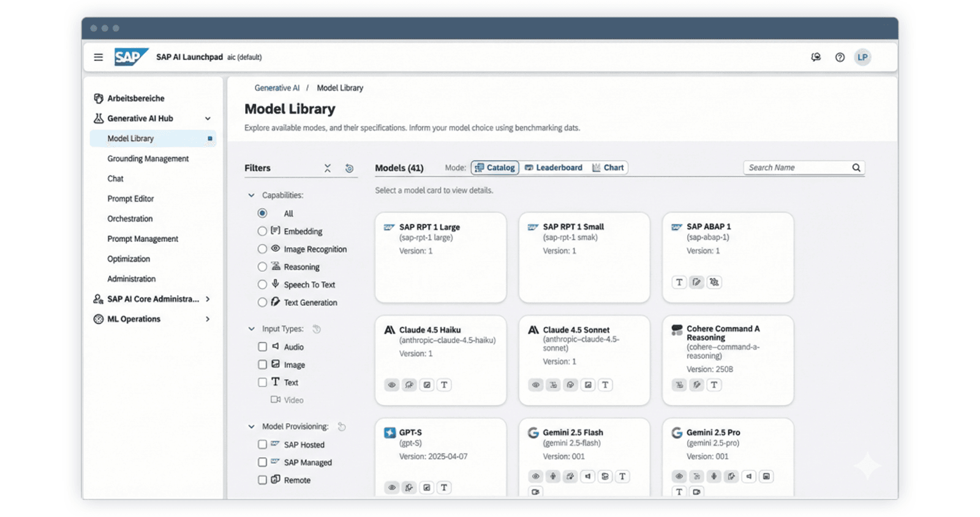Screen dimensions: 980x517
Task: Check the Image input type checkbox
Action: (262, 364)
